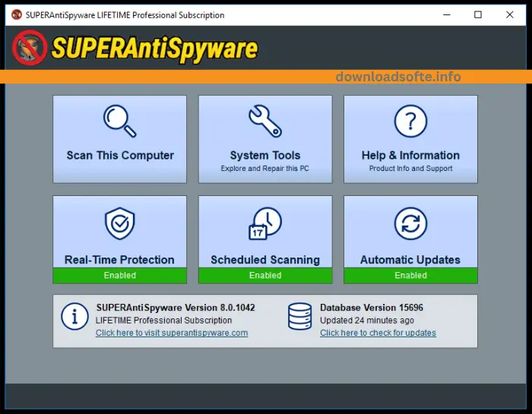Viewport: 532px width, 414px height.
Task: Click the wrench System Tools icon
Action: [x=265, y=121]
